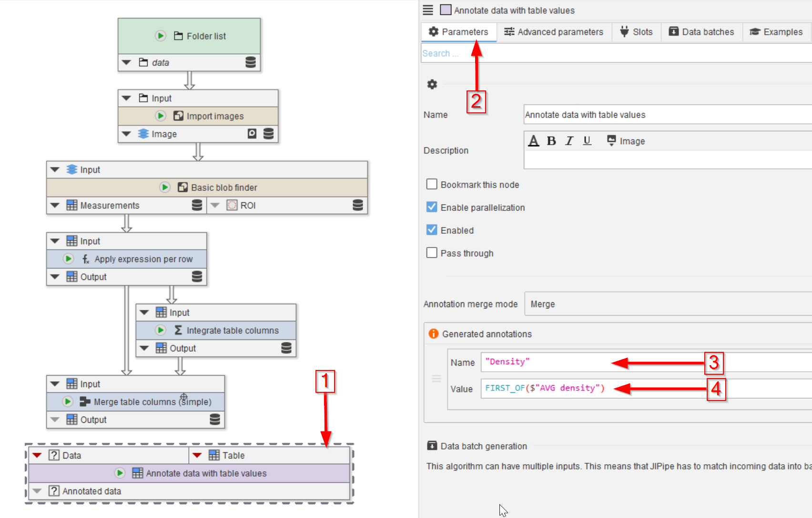Click the Italic formatting icon
The width and height of the screenshot is (812, 518).
tap(569, 141)
